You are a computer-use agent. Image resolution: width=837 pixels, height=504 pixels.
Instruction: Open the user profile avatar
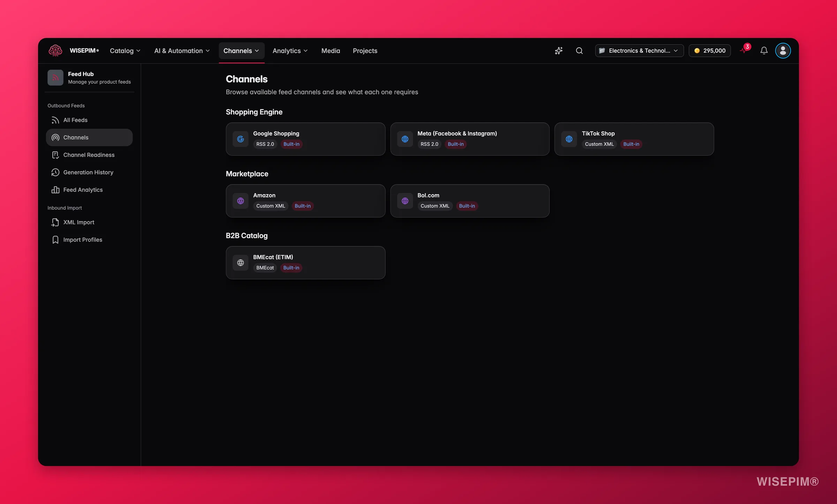click(783, 51)
